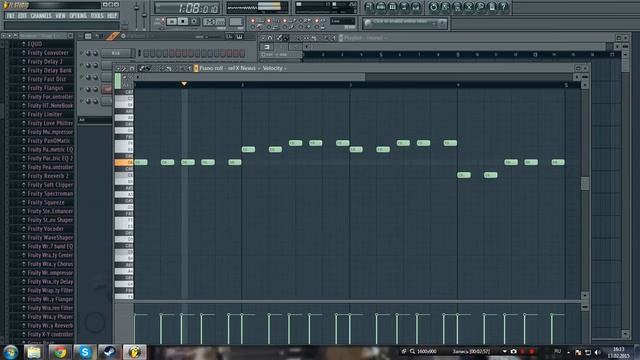Click the piano roll vertical scrollbar
640x360 pixels.
tap(585, 184)
